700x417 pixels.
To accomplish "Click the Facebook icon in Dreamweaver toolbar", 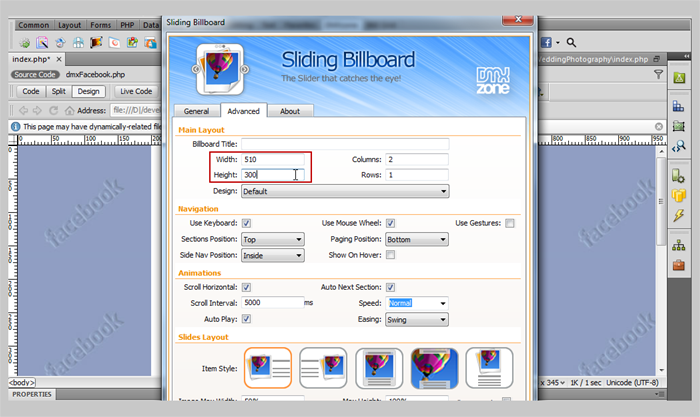I will (x=546, y=42).
